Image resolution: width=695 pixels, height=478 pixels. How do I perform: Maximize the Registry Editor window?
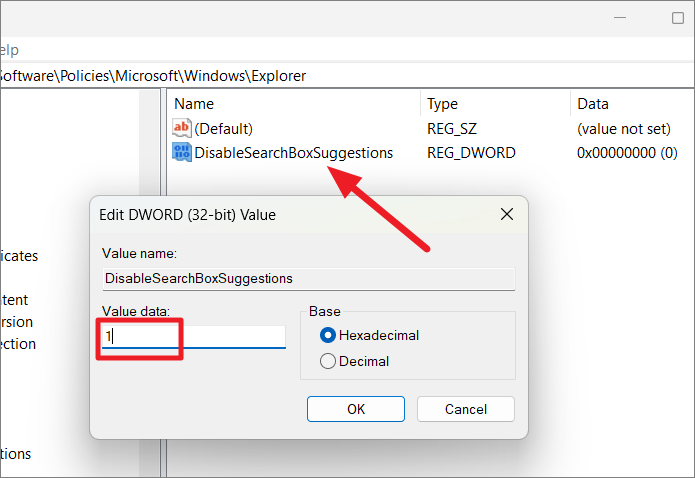coord(678,18)
